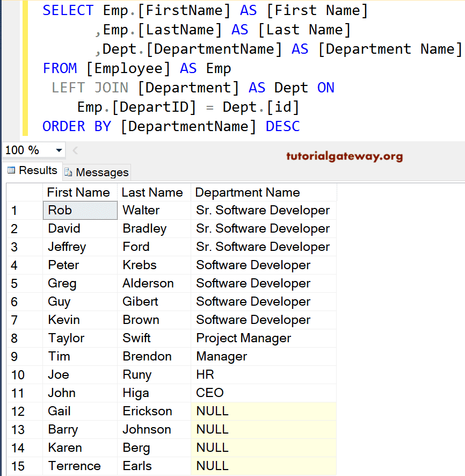Select row 1 by its row number
Screen dimensions: 465x476
tap(14, 210)
